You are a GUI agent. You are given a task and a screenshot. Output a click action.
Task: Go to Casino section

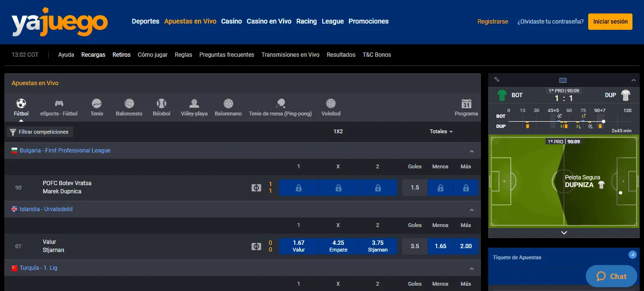231,21
